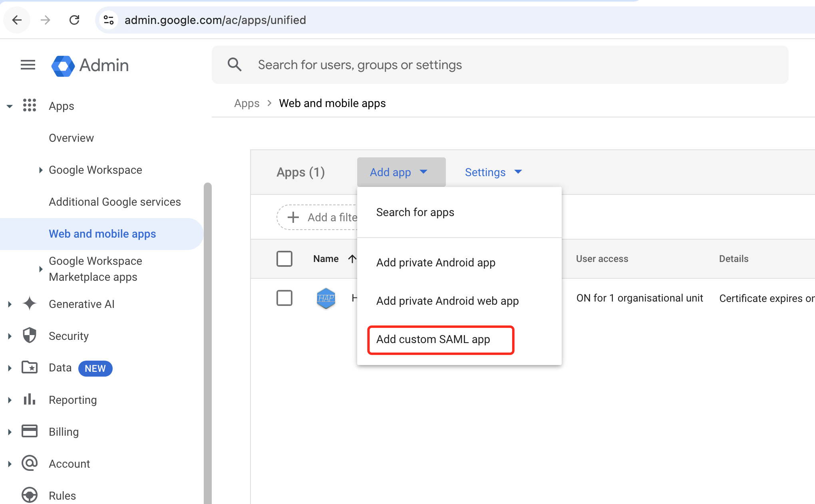
Task: Click the browser forward arrow
Action: pyautogui.click(x=46, y=20)
